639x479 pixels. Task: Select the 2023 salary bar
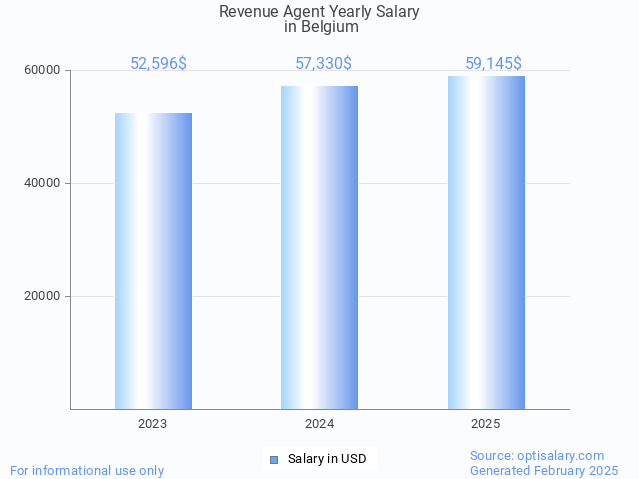[x=153, y=260]
